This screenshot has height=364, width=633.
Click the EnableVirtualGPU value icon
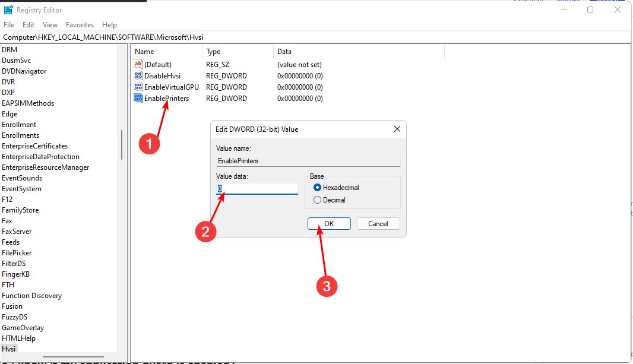click(138, 87)
